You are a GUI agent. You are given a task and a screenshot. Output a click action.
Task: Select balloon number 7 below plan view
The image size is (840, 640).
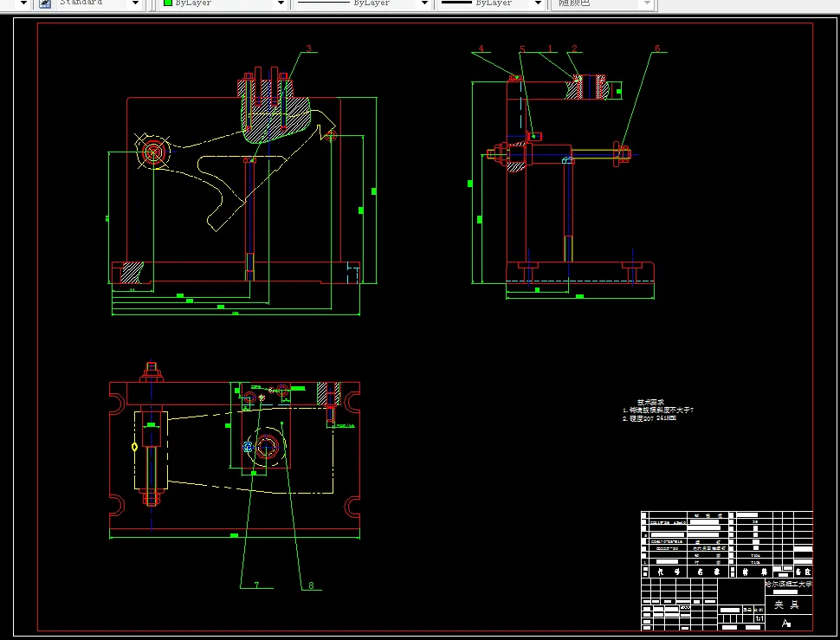coord(256,585)
